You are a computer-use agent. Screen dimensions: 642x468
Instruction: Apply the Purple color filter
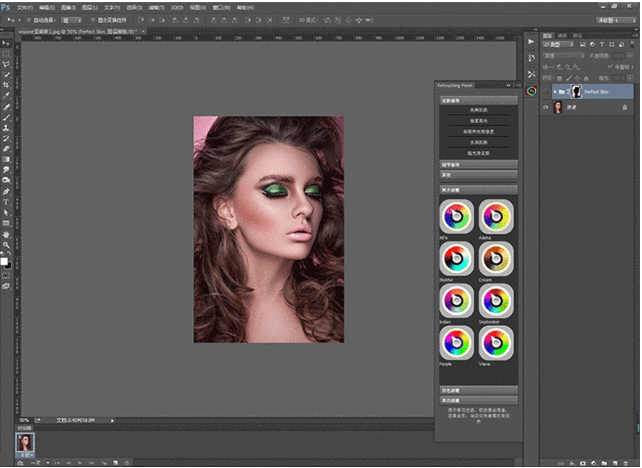click(457, 342)
